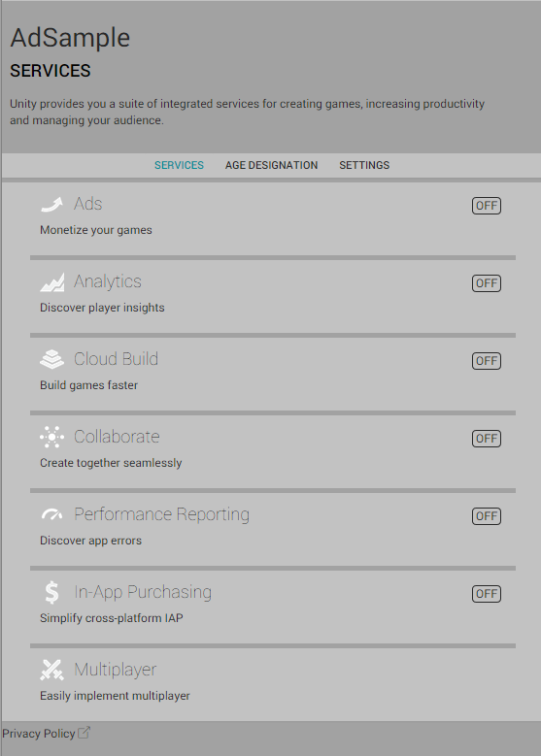Turn on Collaborate using its OFF switch
The width and height of the screenshot is (541, 756).
(487, 439)
